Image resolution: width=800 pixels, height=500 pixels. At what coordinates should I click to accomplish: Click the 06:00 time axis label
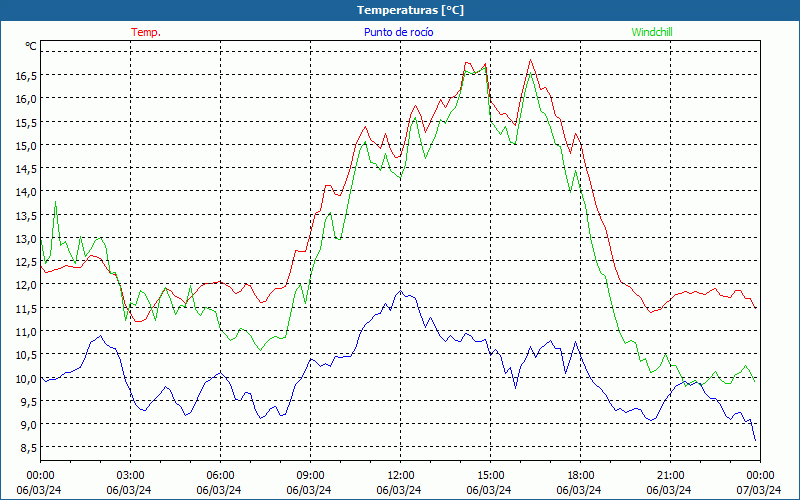tap(220, 476)
